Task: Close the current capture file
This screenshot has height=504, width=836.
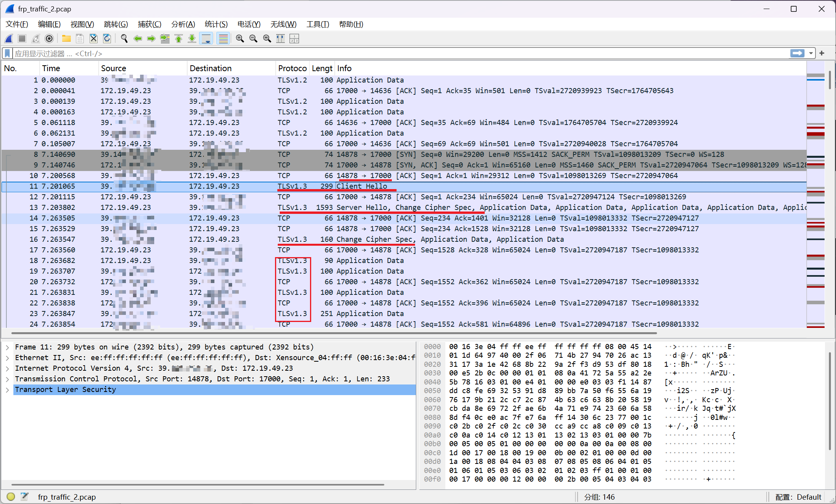Action: 93,39
